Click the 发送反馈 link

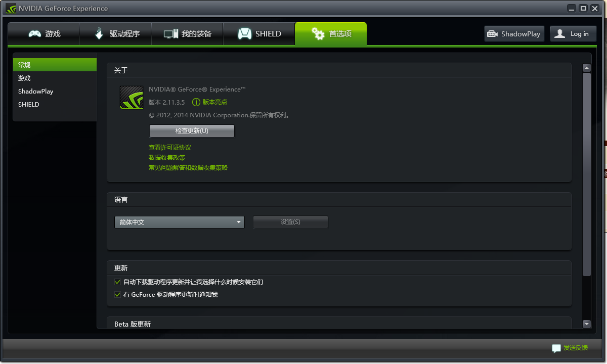pos(576,348)
